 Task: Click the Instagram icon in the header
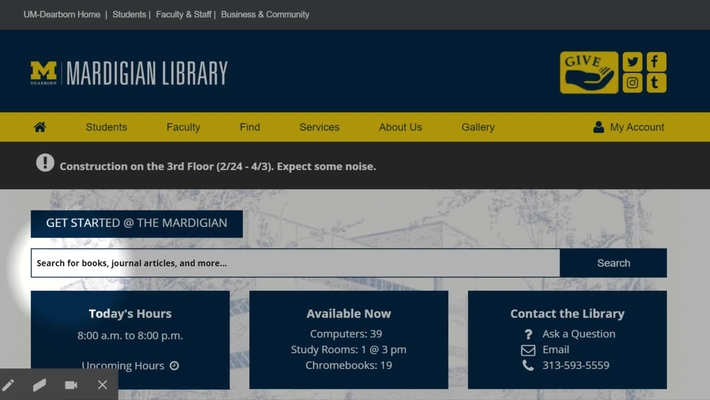click(x=632, y=83)
